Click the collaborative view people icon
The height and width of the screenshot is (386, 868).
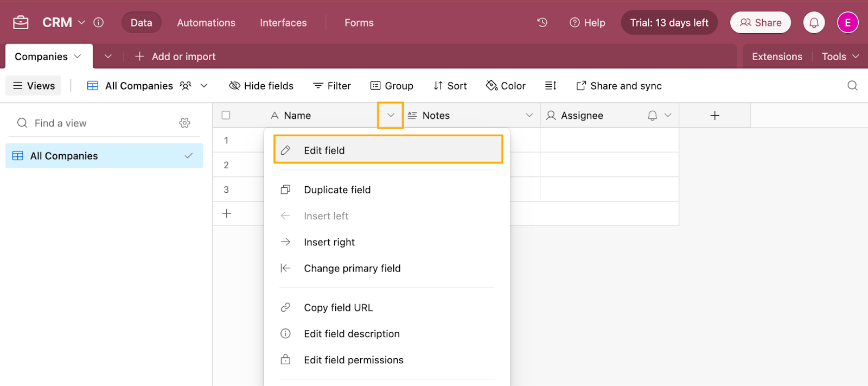point(186,86)
